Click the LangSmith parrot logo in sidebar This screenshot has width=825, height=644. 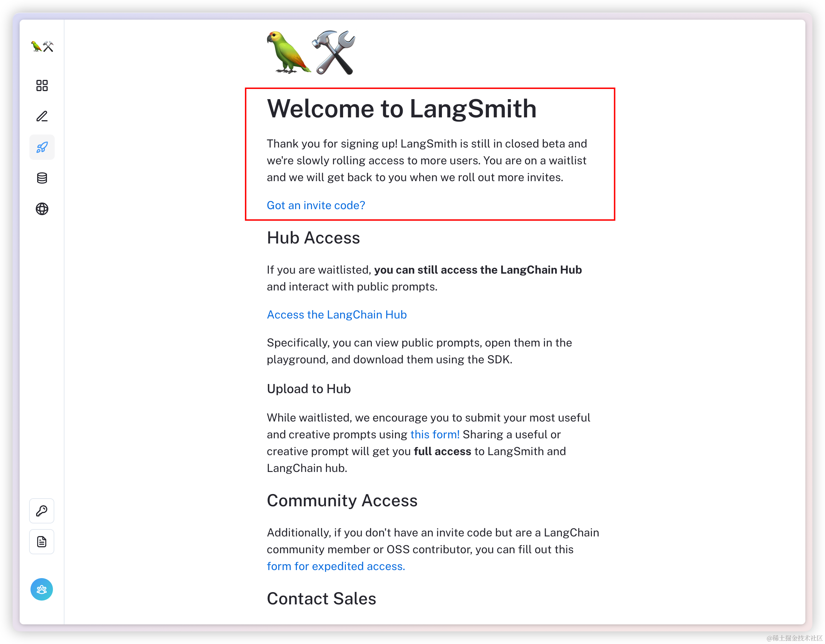pyautogui.click(x=42, y=47)
